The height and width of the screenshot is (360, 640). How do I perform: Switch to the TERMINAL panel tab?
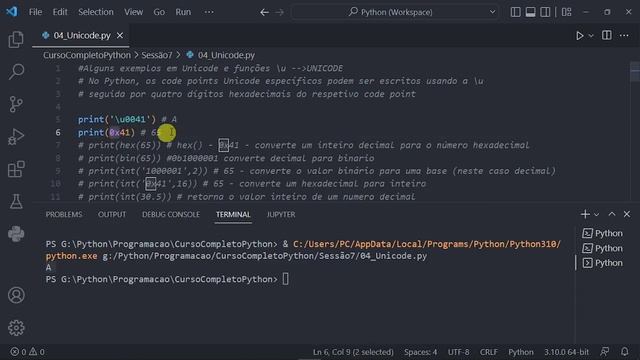(233, 214)
